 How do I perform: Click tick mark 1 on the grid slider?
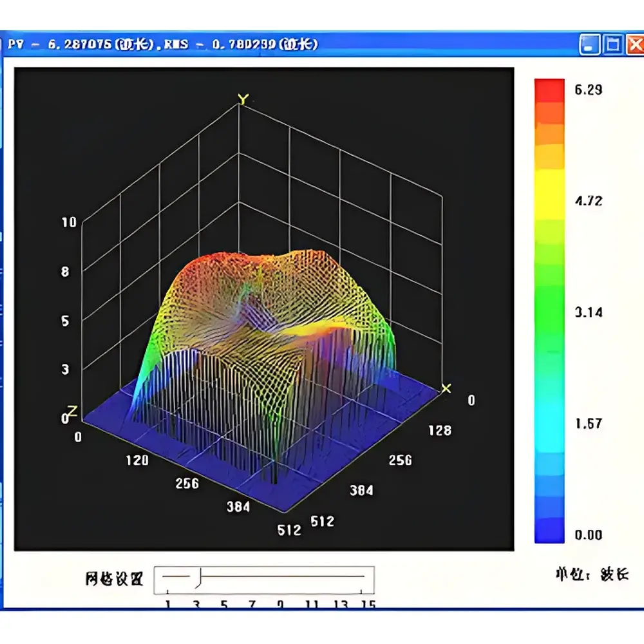[x=167, y=604]
